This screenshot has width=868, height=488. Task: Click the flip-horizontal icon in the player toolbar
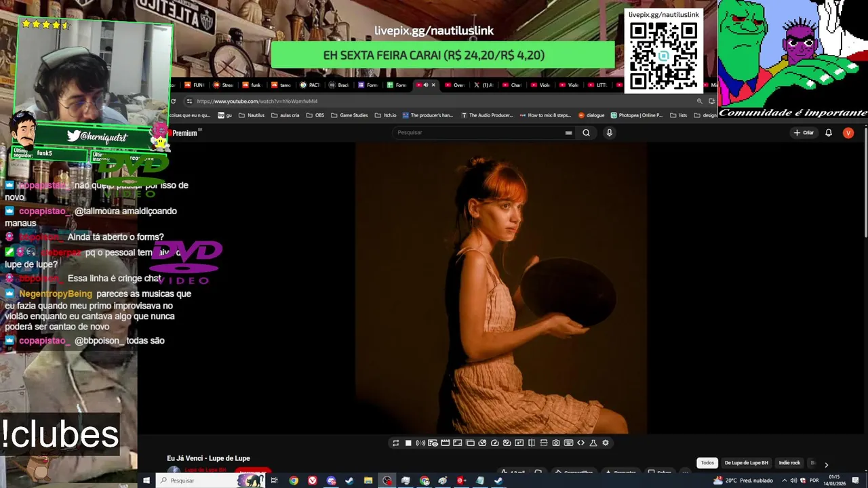pyautogui.click(x=532, y=443)
